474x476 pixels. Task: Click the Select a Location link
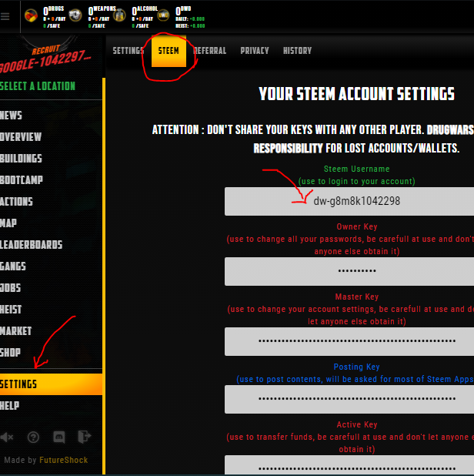(38, 86)
